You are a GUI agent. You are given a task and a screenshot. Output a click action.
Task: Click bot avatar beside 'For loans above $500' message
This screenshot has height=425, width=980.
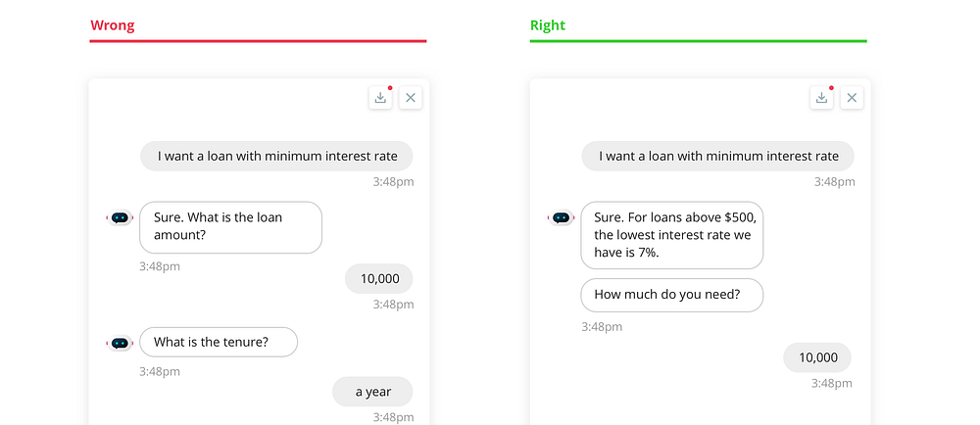pos(561,217)
